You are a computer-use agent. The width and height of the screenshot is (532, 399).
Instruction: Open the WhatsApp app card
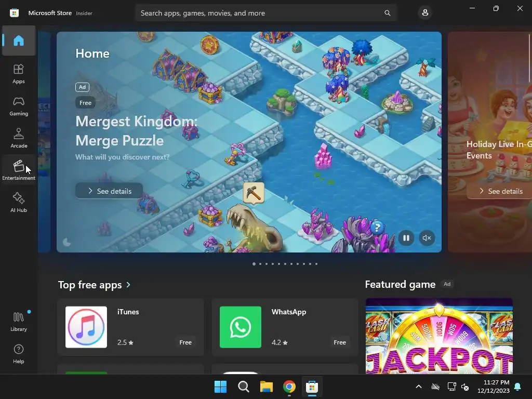(x=285, y=327)
